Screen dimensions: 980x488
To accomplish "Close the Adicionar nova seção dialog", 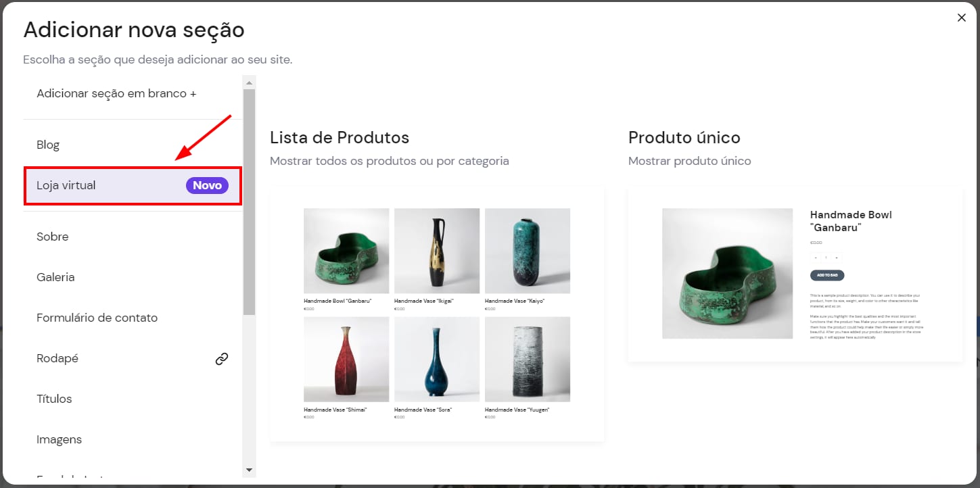I will pyautogui.click(x=961, y=18).
